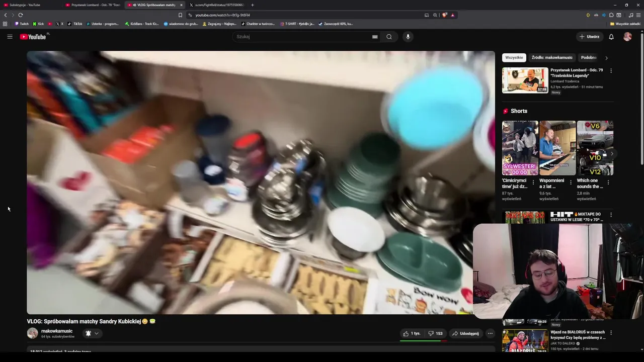Open YouTube notifications bell

(611, 37)
